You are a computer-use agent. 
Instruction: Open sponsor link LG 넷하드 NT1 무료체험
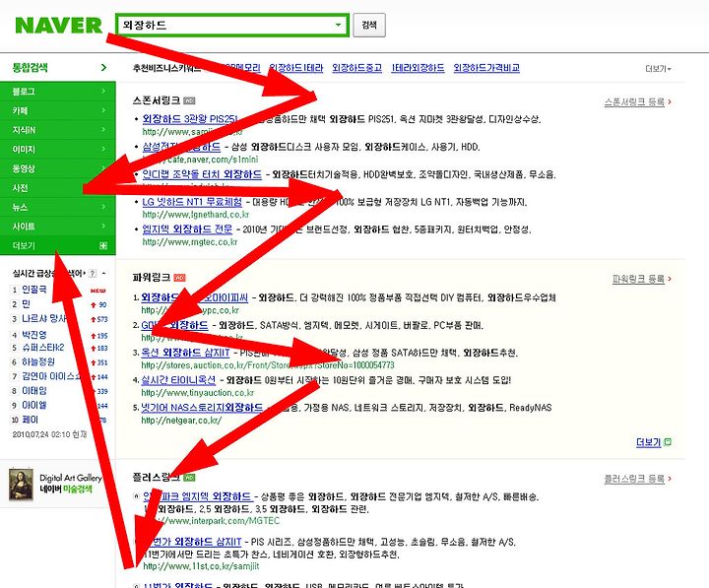pyautogui.click(x=192, y=202)
